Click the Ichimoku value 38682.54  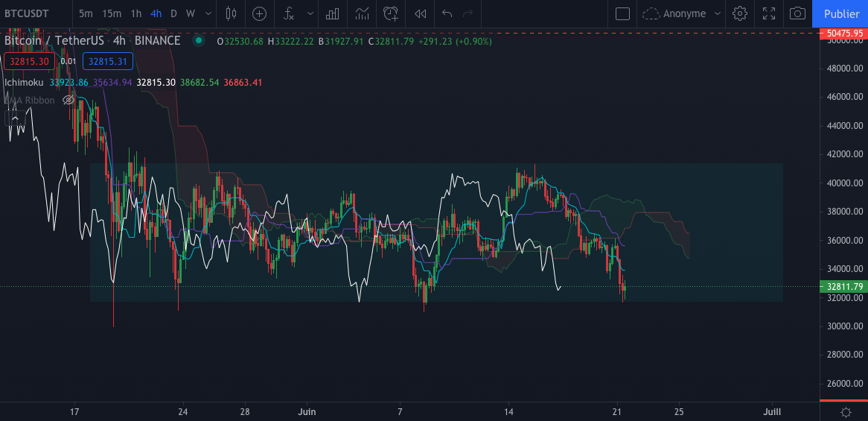pyautogui.click(x=200, y=82)
